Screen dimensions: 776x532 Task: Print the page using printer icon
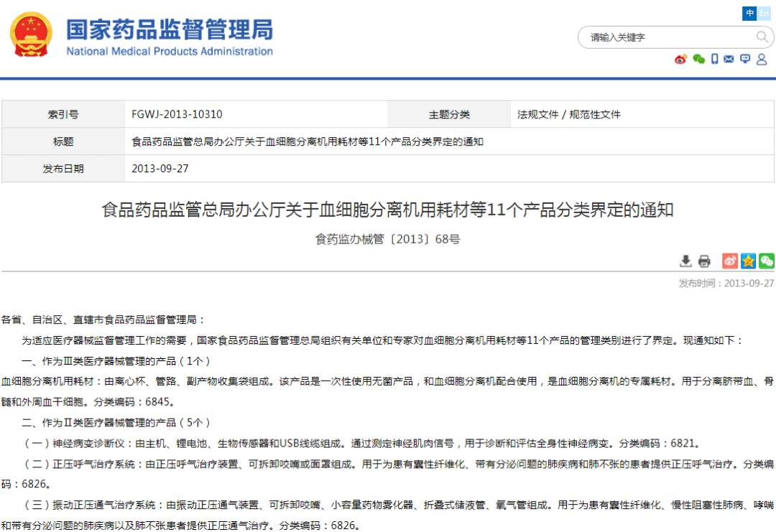[704, 261]
